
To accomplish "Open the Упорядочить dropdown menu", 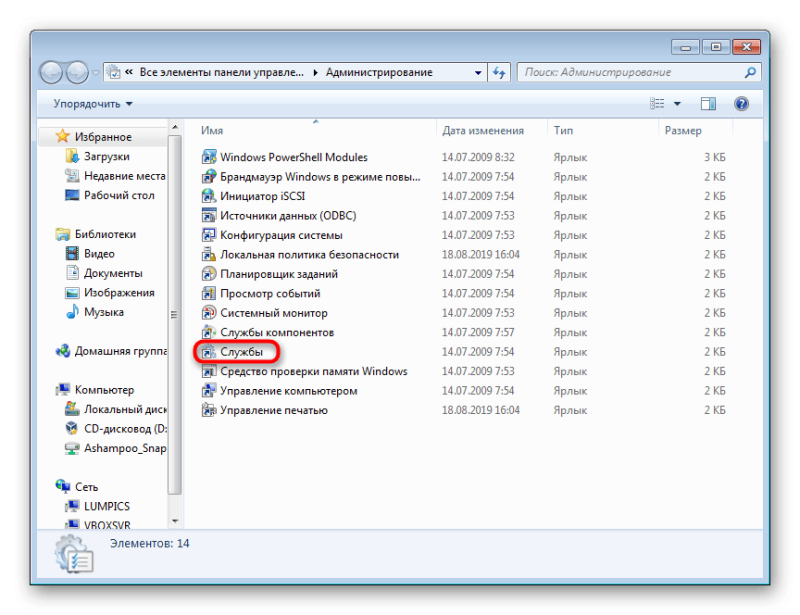I will [93, 104].
